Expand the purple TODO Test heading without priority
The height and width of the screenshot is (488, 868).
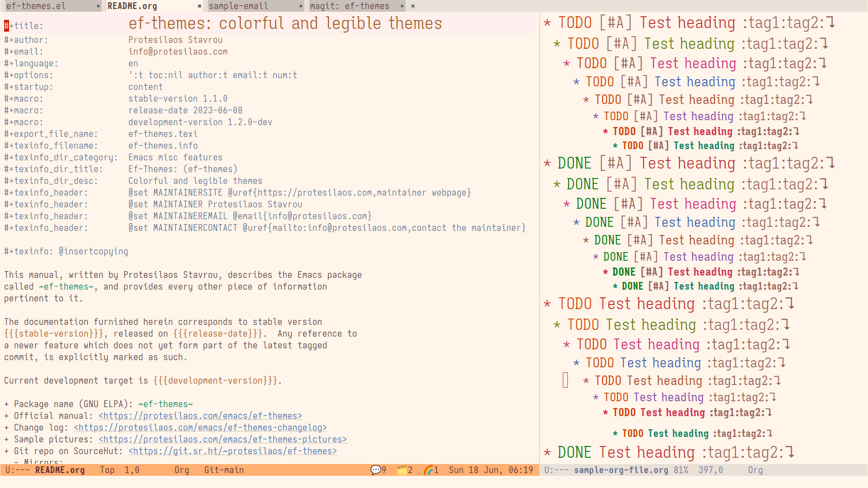773,398
